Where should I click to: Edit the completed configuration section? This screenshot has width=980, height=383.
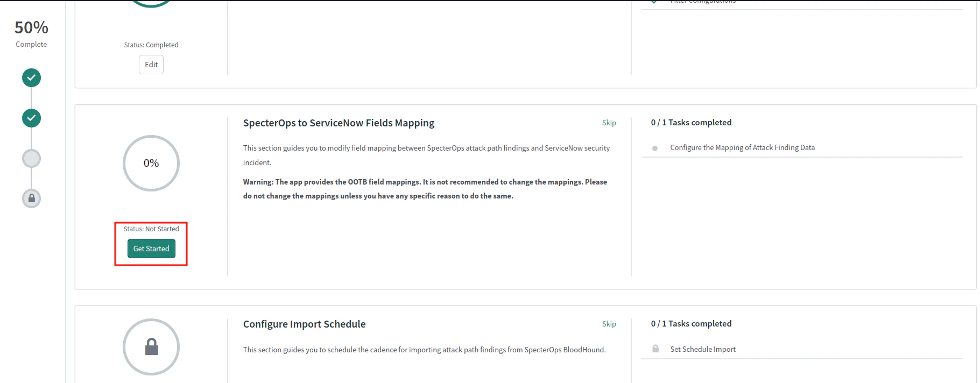[151, 64]
